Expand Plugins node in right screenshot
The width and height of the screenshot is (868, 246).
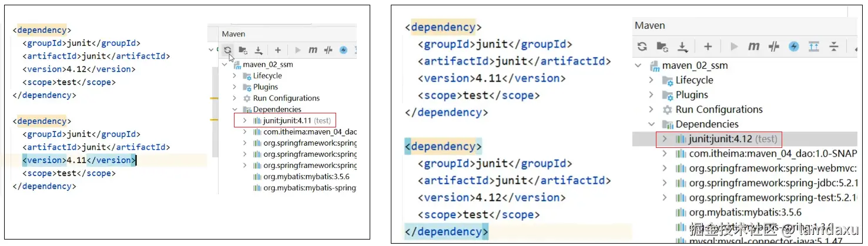[x=651, y=95]
